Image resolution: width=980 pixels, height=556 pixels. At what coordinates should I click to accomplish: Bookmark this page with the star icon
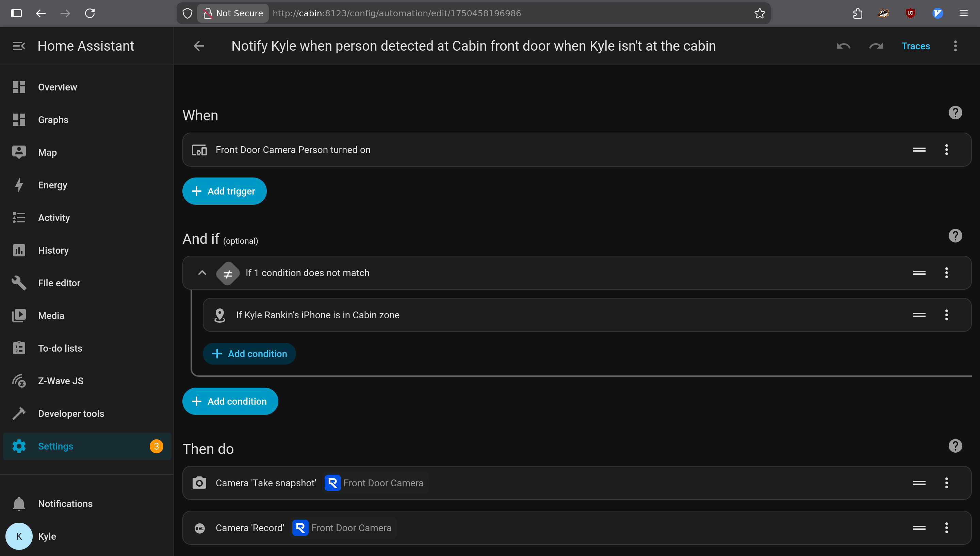[x=759, y=13]
